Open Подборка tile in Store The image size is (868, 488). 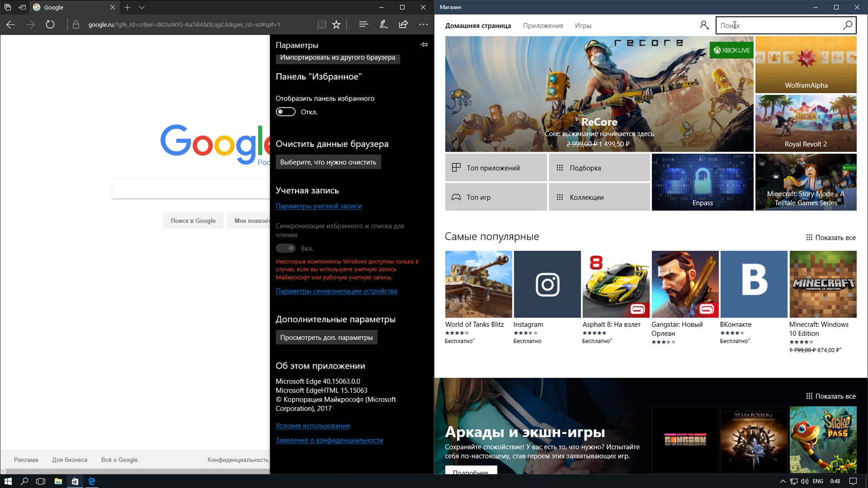pyautogui.click(x=599, y=167)
